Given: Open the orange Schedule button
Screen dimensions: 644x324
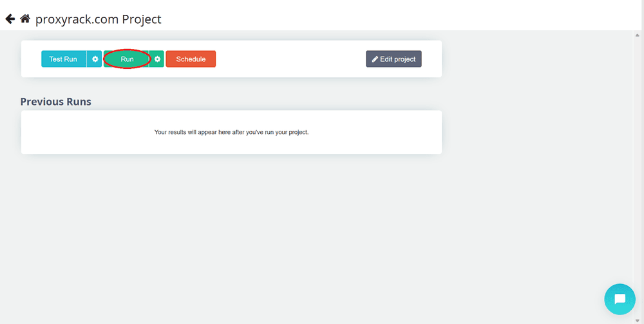Looking at the screenshot, I should pos(191,59).
